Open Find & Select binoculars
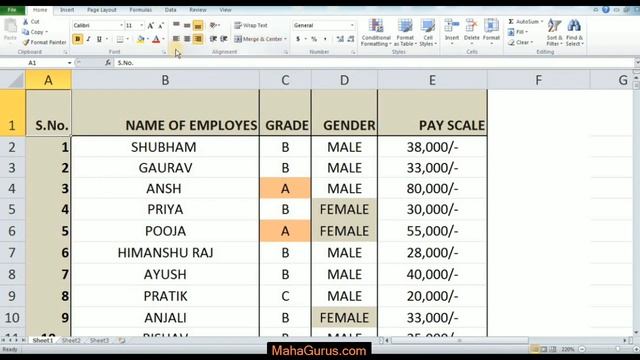The height and width of the screenshot is (360, 640). click(574, 32)
